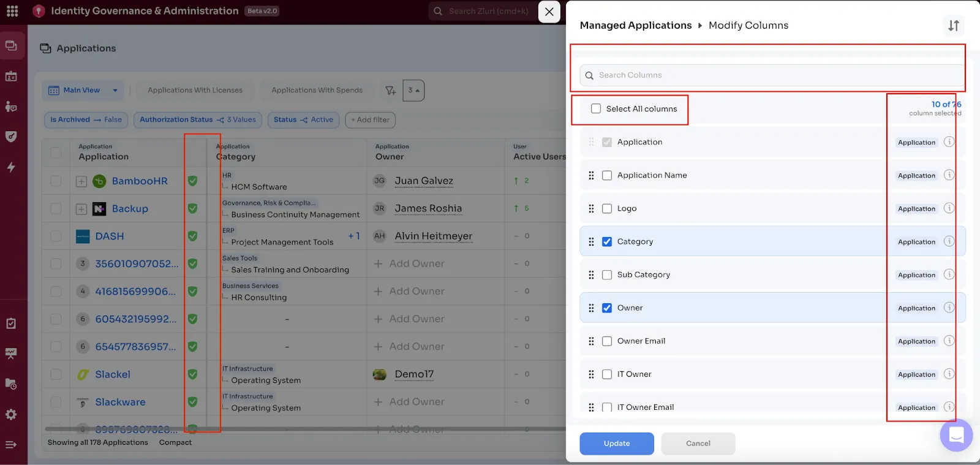Click the Compact view label
The height and width of the screenshot is (465, 980).
click(x=175, y=442)
